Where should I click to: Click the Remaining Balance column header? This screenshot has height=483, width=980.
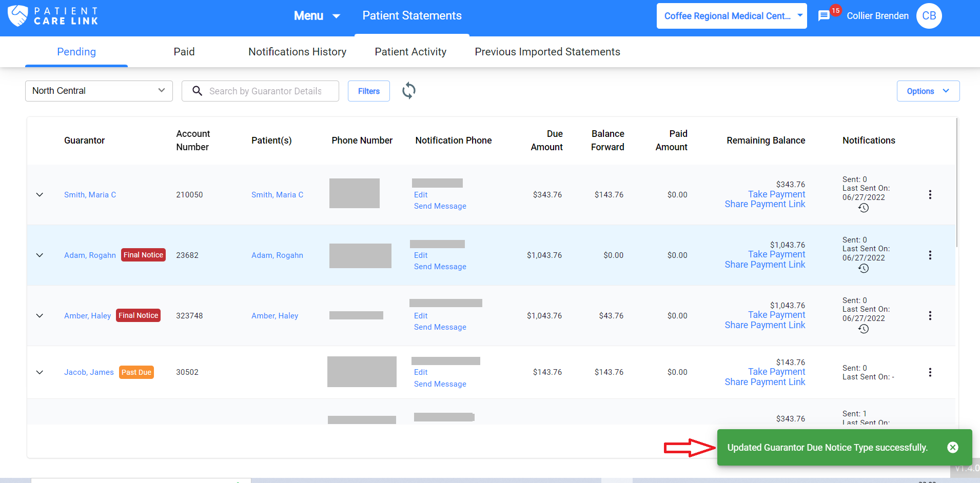point(766,140)
